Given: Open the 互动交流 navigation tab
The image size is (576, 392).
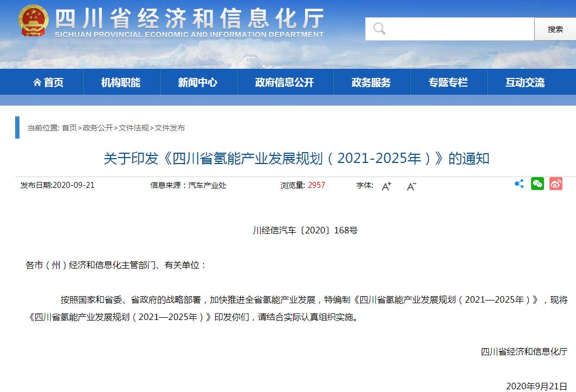Looking at the screenshot, I should pyautogui.click(x=525, y=82).
